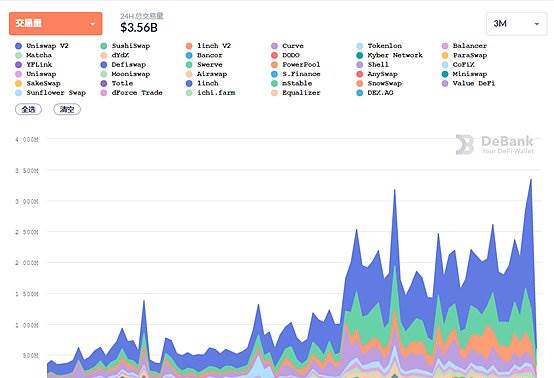Open the 3M time range dropdown
This screenshot has height=378, width=554.
pyautogui.click(x=516, y=24)
